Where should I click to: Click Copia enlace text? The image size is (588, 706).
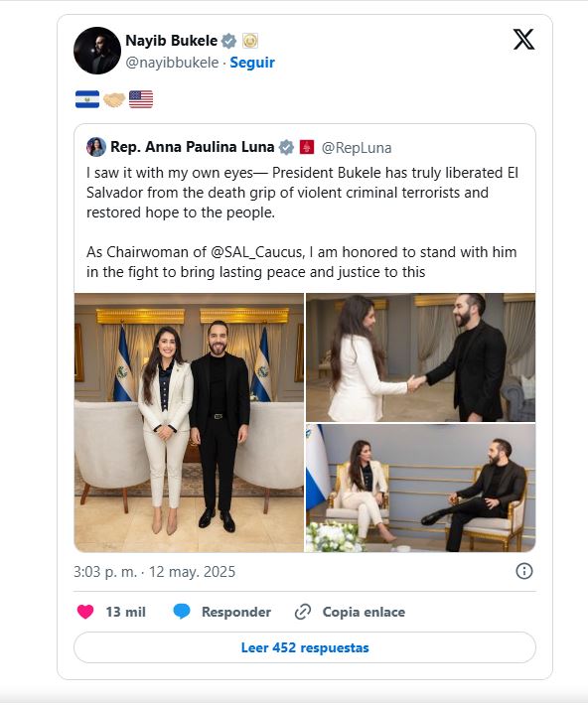364,612
